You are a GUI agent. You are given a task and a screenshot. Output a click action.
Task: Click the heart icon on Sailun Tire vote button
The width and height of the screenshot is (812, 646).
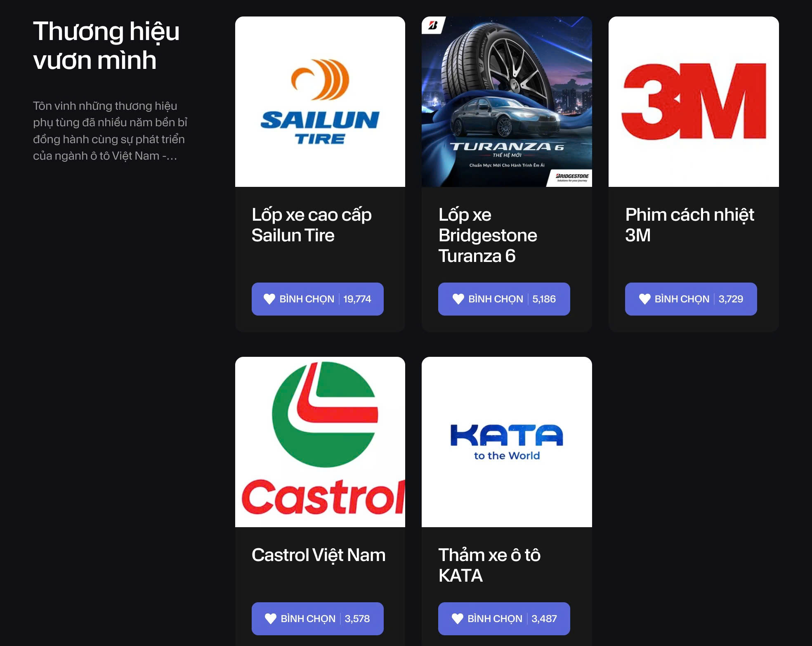coord(269,299)
